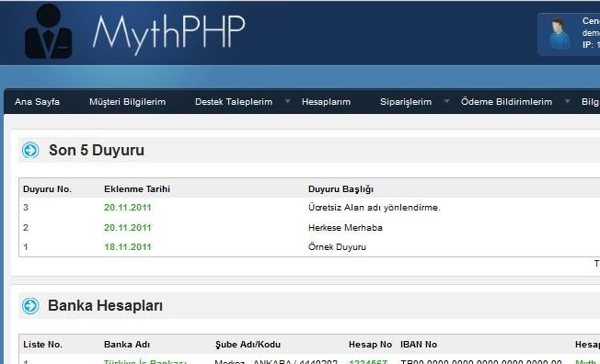Screen dimensions: 600x364
Task: Open Müşteri Bilgilerim menu
Action: pos(127,102)
